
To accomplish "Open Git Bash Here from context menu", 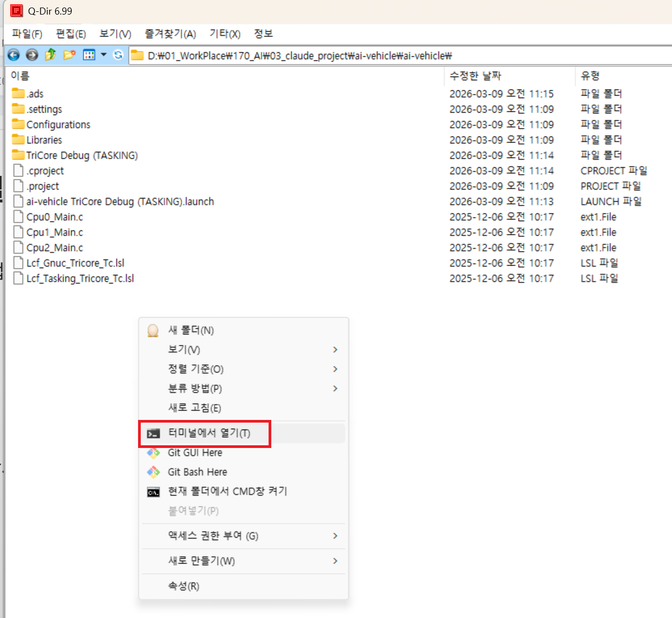I will tap(197, 472).
